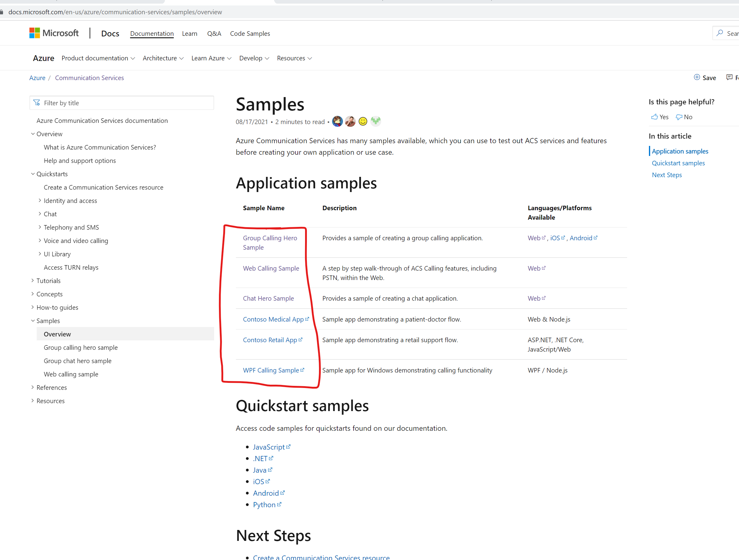Click the green contributor avatar
This screenshot has width=739, height=560.
coord(375,121)
